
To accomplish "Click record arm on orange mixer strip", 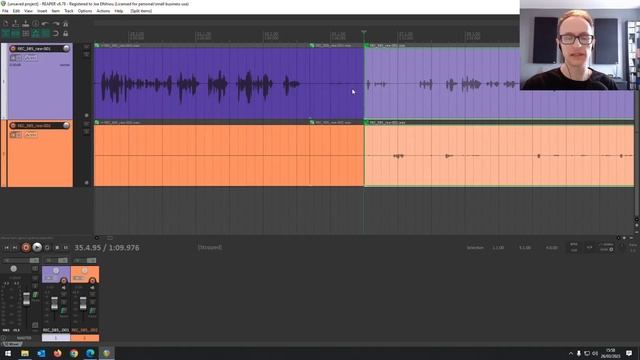I will [x=92, y=281].
